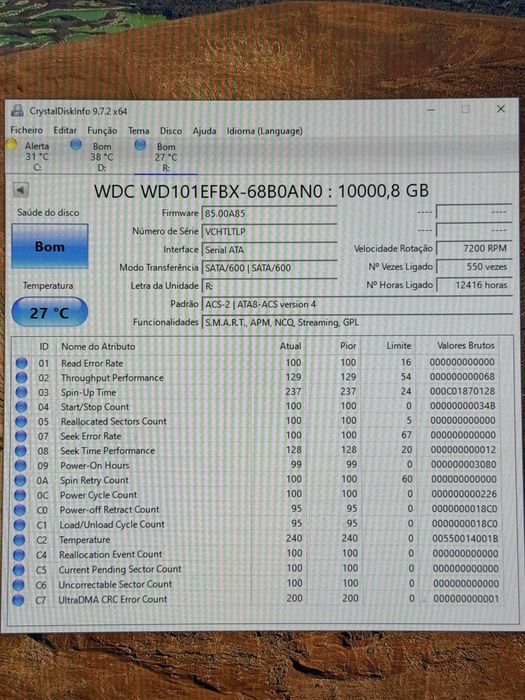Click status icon for Seek Error Rate
Screen dimensions: 525x700
pos(21,436)
